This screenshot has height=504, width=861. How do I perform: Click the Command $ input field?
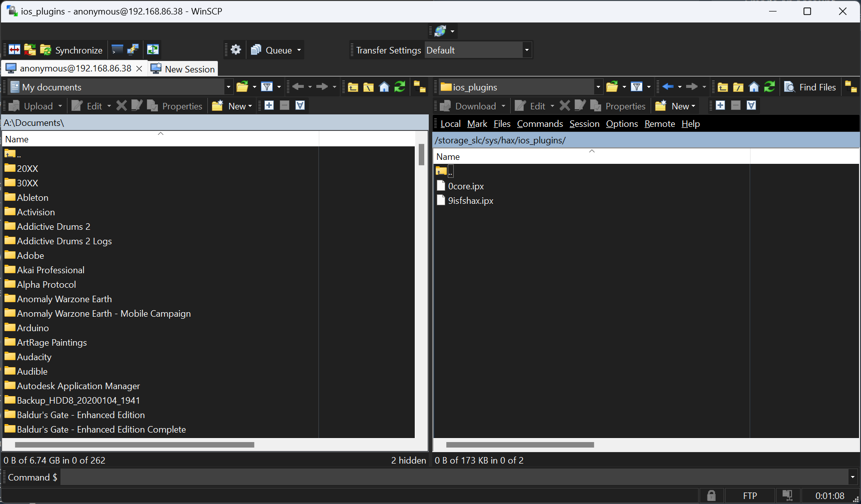click(x=454, y=478)
